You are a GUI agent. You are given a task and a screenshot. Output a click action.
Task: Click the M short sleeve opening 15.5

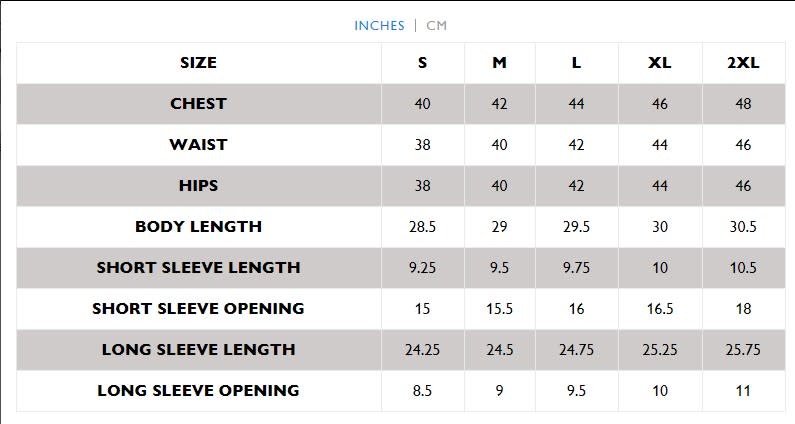click(499, 309)
